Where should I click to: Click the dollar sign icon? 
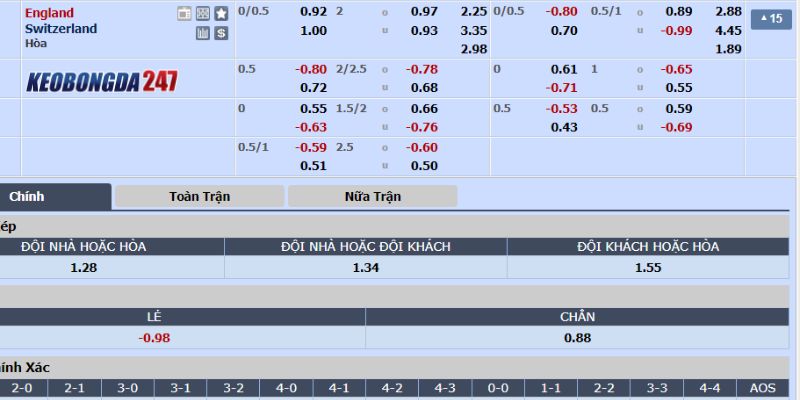pos(221,34)
